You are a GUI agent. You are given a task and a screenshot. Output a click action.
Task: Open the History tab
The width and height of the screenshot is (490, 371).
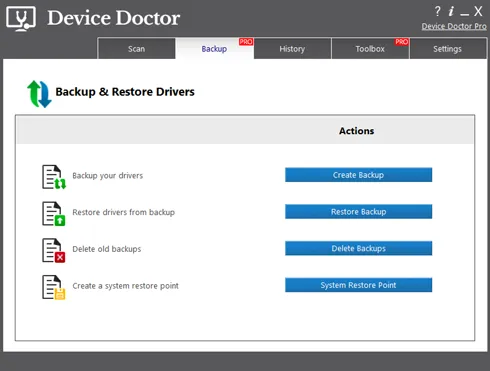pyautogui.click(x=292, y=49)
